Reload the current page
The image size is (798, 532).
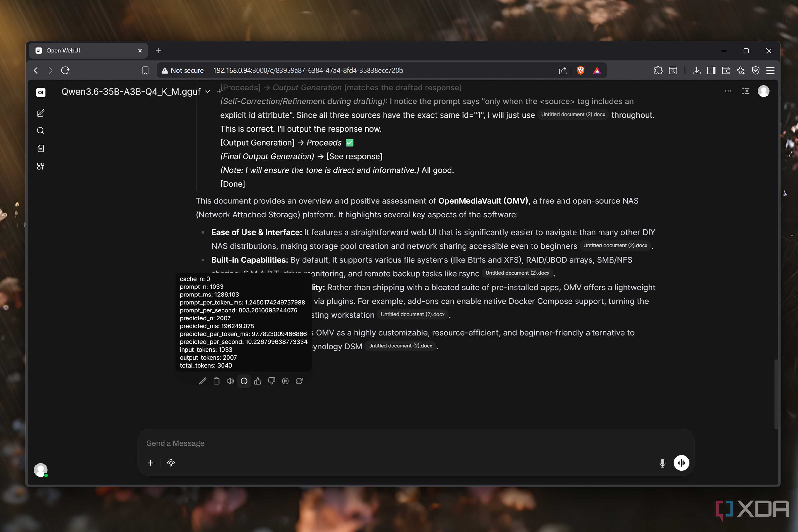coord(66,70)
